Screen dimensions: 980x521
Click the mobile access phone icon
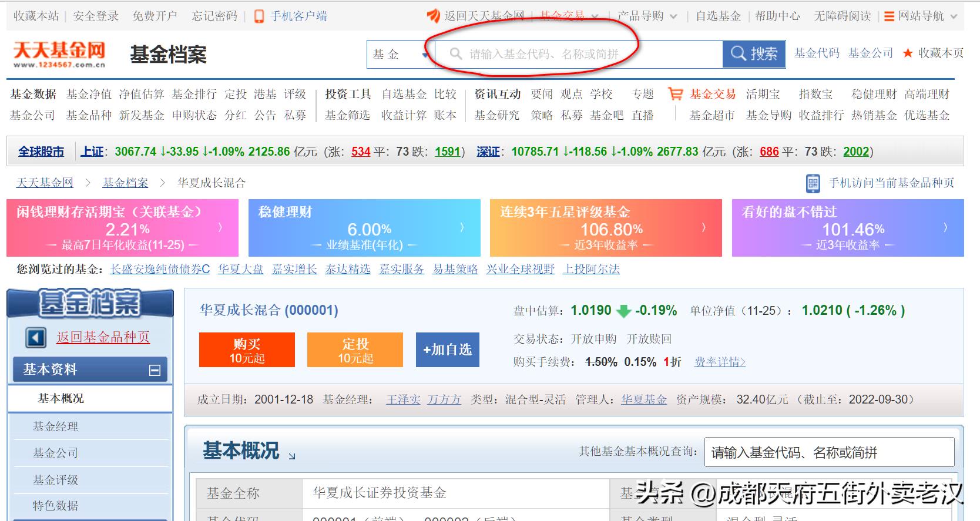point(813,183)
